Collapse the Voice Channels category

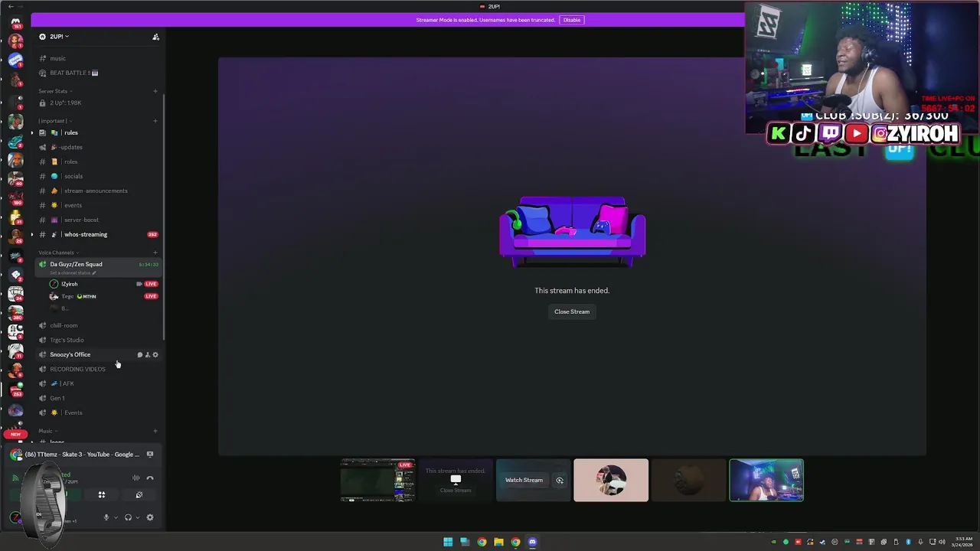pyautogui.click(x=57, y=253)
